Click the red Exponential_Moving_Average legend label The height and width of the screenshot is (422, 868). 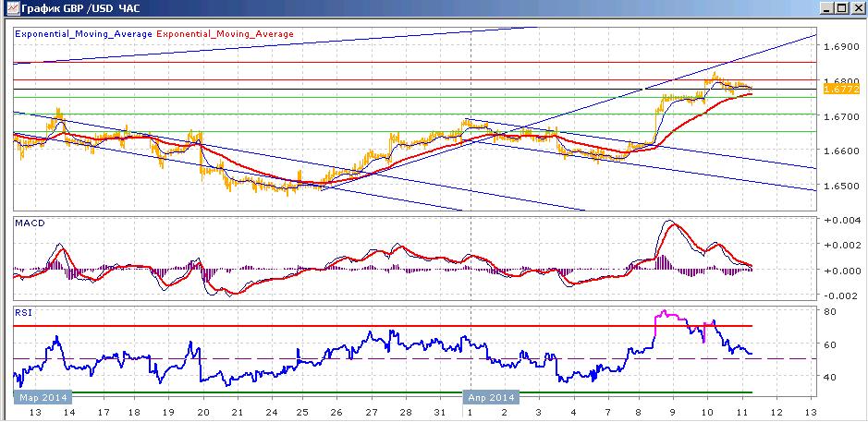pyautogui.click(x=226, y=34)
